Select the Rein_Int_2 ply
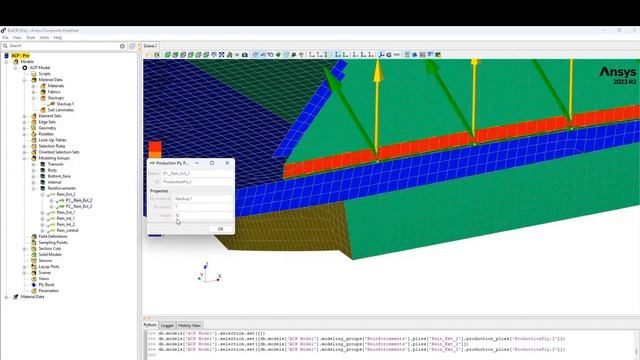 (65, 224)
